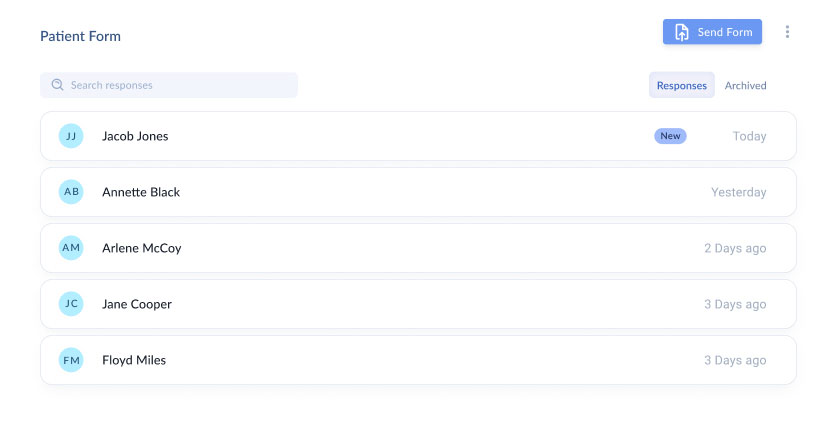Image resolution: width=837 pixels, height=423 pixels.
Task: Click the AM avatar for Arlene McCoy
Action: 71,248
